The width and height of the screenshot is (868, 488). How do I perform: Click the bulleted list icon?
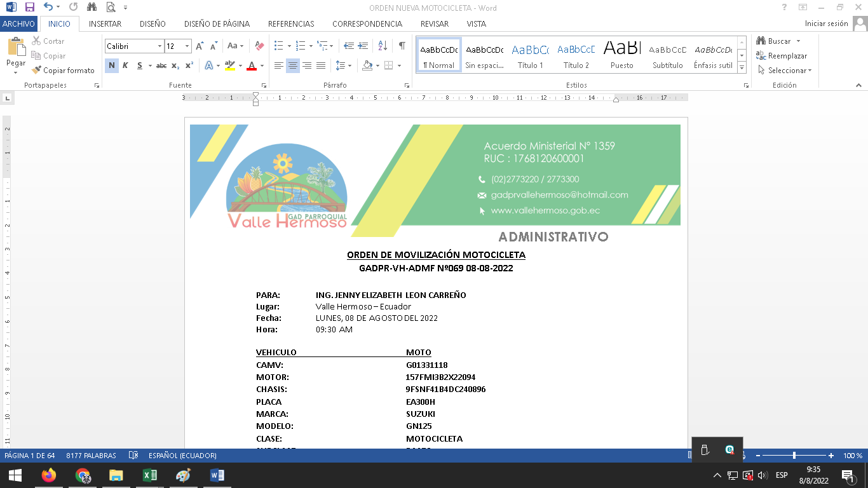pyautogui.click(x=278, y=46)
